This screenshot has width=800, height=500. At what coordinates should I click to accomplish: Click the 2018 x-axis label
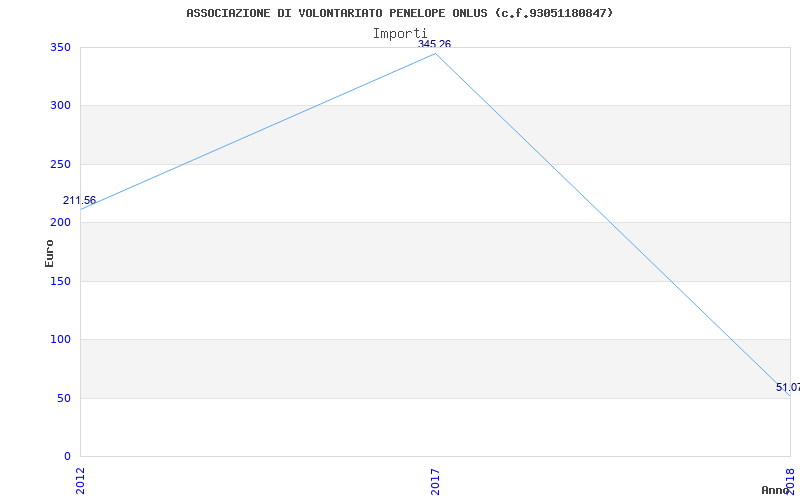click(x=790, y=481)
